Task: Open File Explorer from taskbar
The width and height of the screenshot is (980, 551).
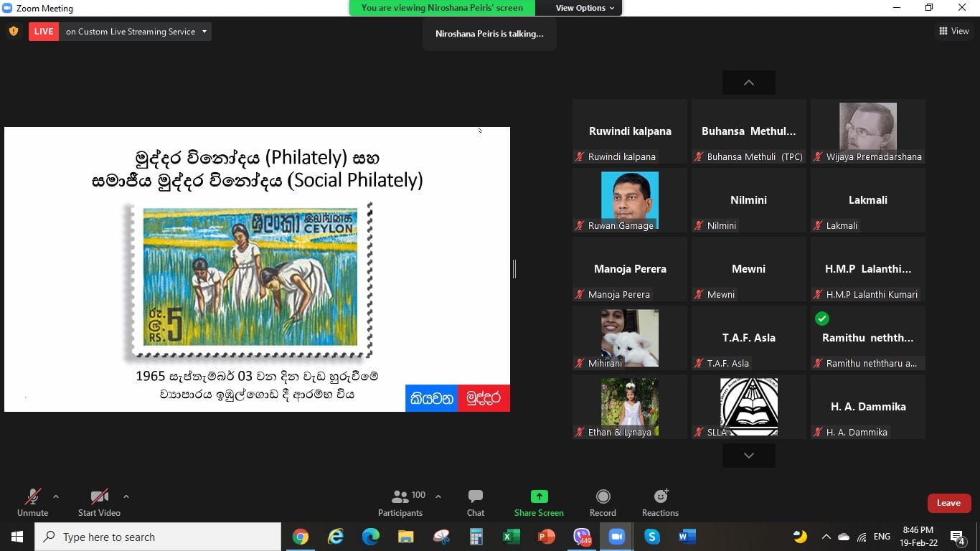Action: click(x=405, y=537)
